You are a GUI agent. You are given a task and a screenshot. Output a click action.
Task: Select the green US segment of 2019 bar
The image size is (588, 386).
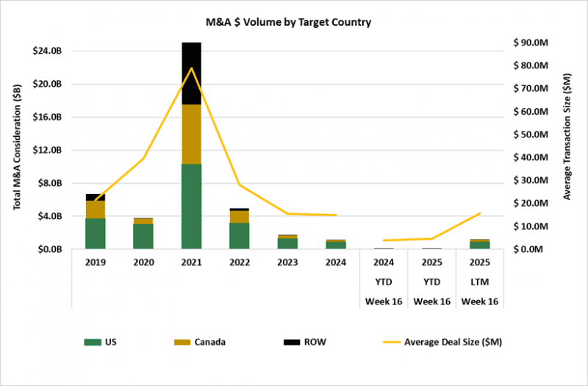point(96,233)
